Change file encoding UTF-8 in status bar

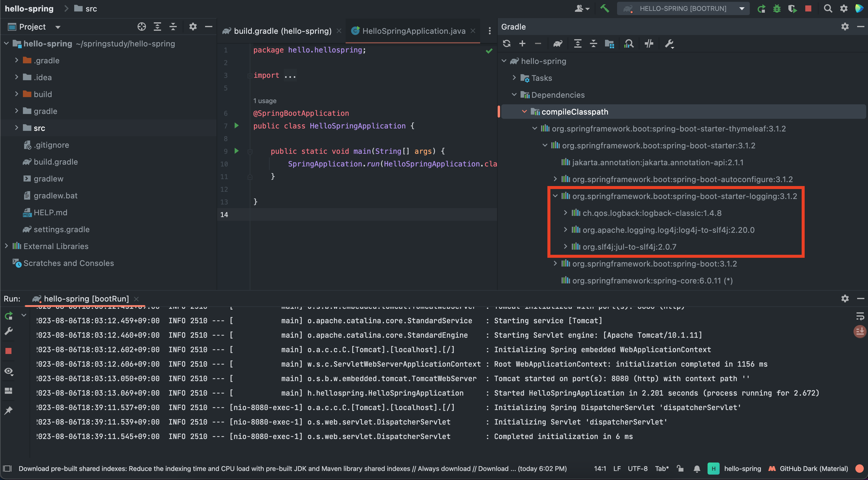pyautogui.click(x=638, y=469)
